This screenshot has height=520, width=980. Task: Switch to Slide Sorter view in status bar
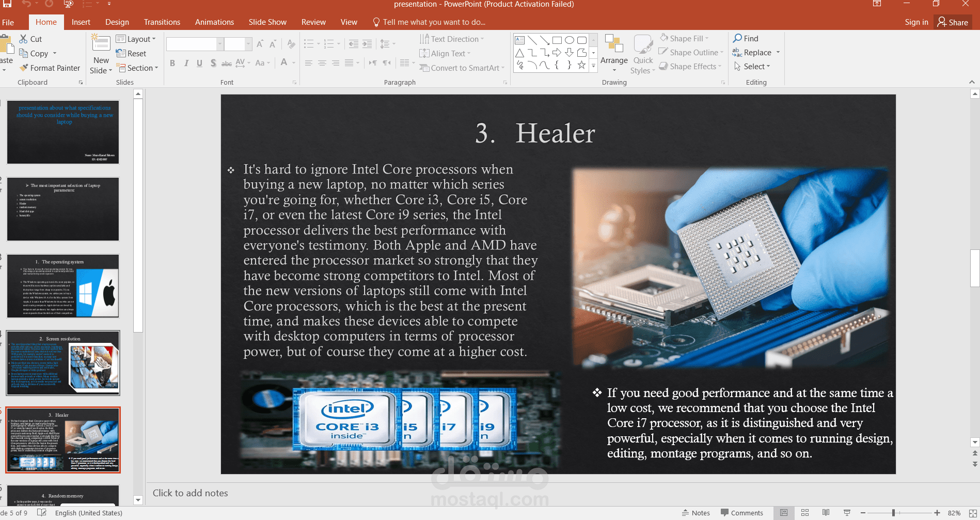pos(805,513)
